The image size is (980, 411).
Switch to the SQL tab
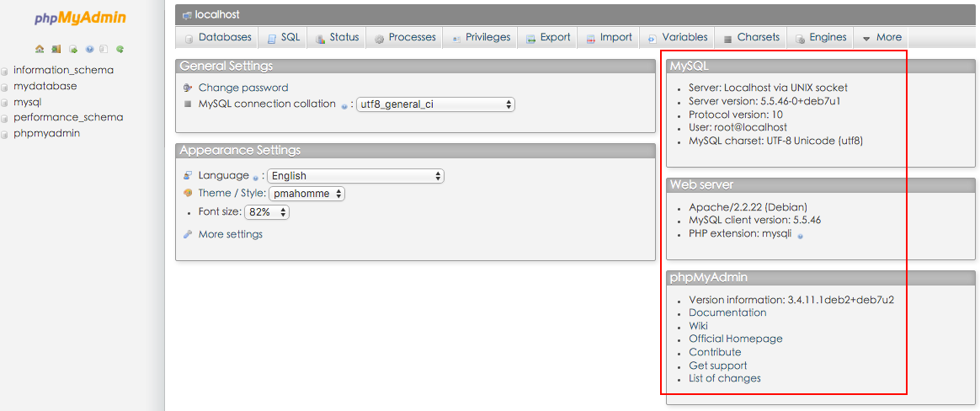(283, 38)
